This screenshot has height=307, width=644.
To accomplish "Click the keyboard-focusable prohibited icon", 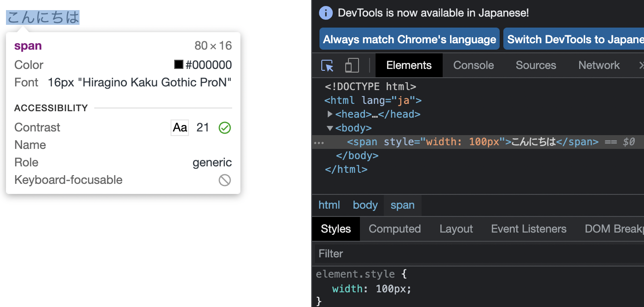I will click(x=225, y=180).
